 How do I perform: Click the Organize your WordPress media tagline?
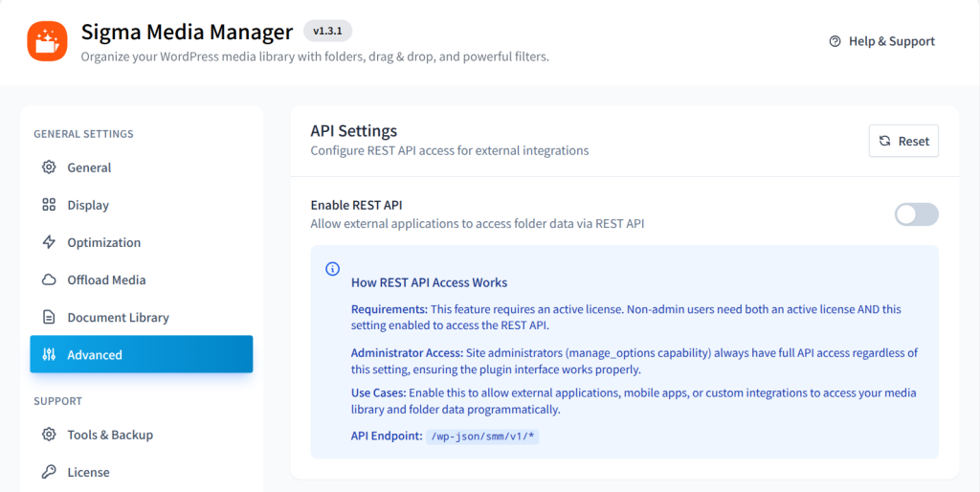(315, 56)
